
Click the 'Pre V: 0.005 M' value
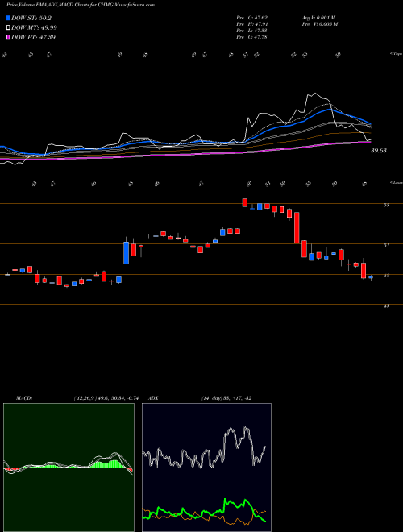pyautogui.click(x=319, y=24)
